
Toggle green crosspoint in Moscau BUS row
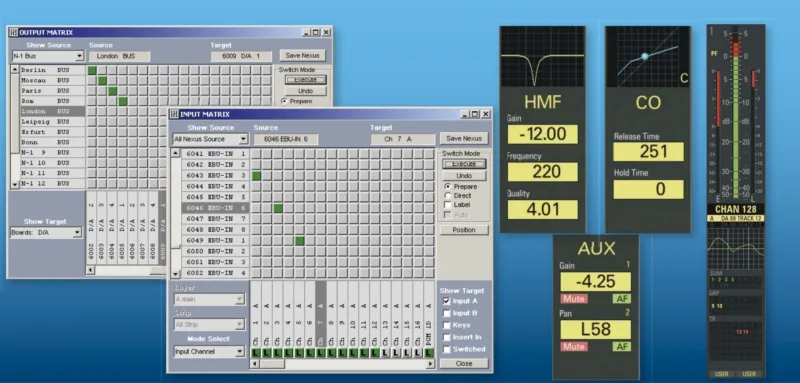click(103, 81)
